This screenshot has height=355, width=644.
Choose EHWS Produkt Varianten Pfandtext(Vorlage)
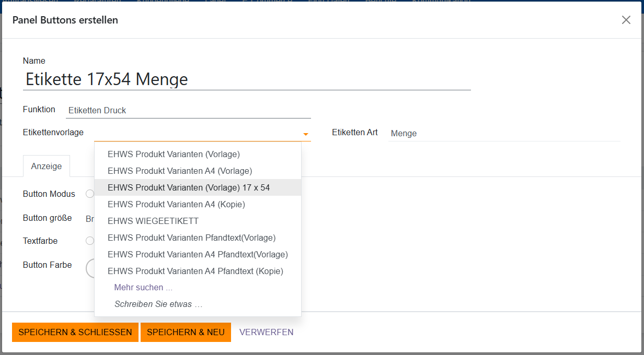(191, 238)
